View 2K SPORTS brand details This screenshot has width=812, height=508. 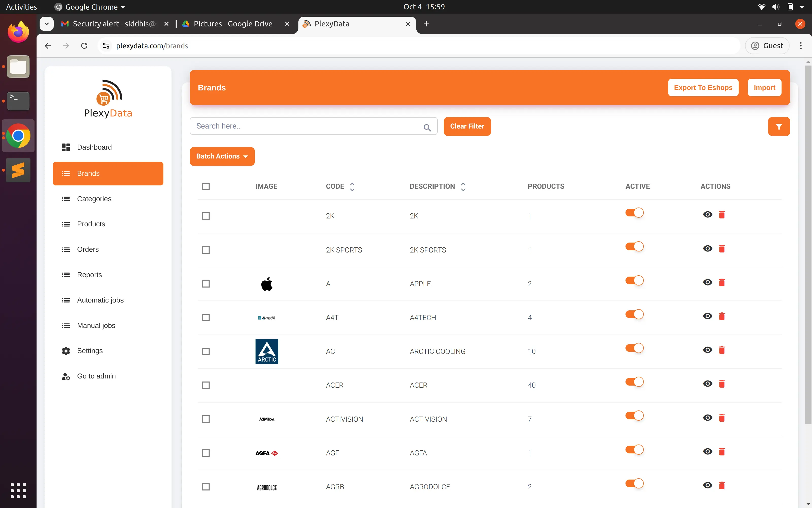point(707,248)
